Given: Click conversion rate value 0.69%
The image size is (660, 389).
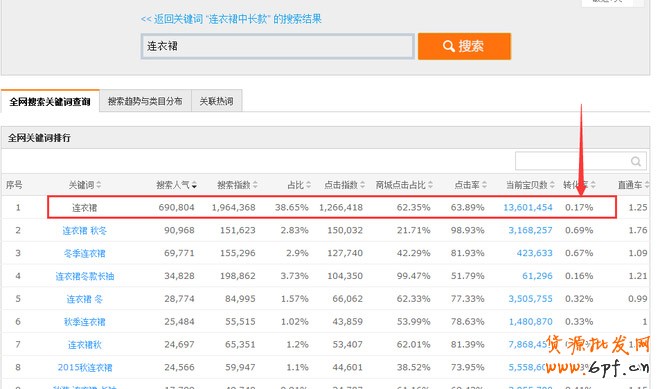Looking at the screenshot, I should (579, 230).
